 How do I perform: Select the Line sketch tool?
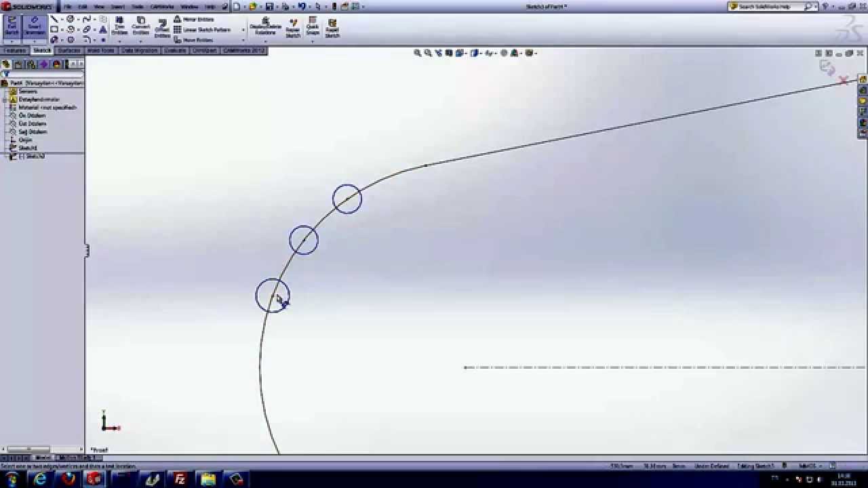(x=54, y=20)
